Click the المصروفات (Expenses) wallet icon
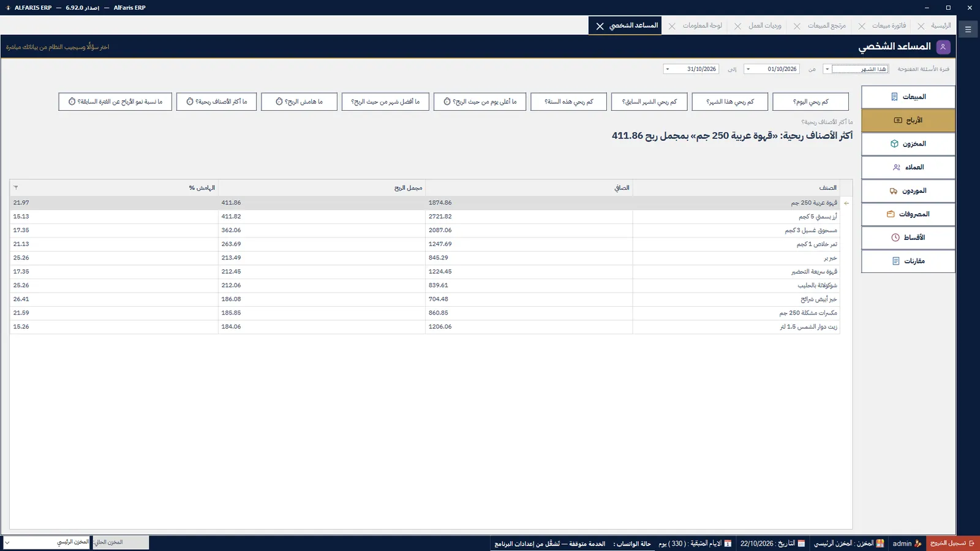 pos(891,214)
